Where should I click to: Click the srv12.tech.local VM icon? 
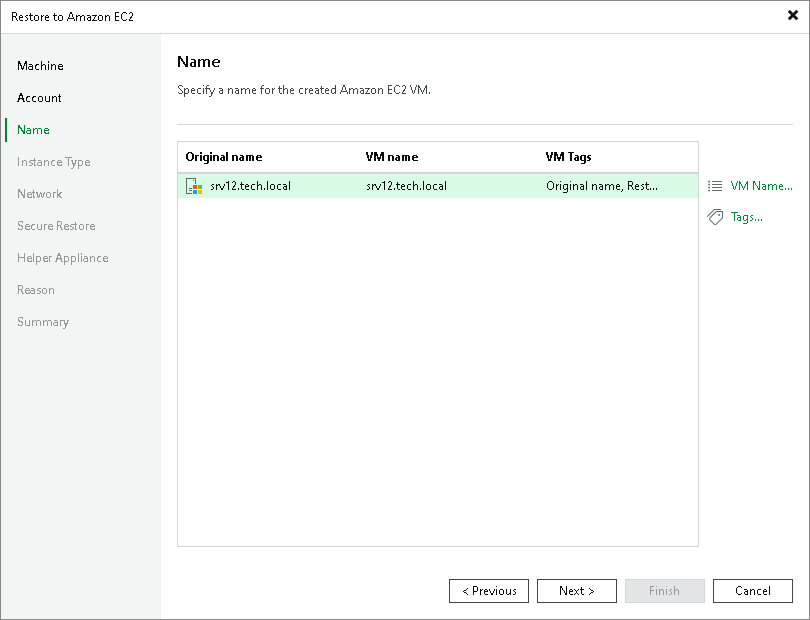[193, 185]
